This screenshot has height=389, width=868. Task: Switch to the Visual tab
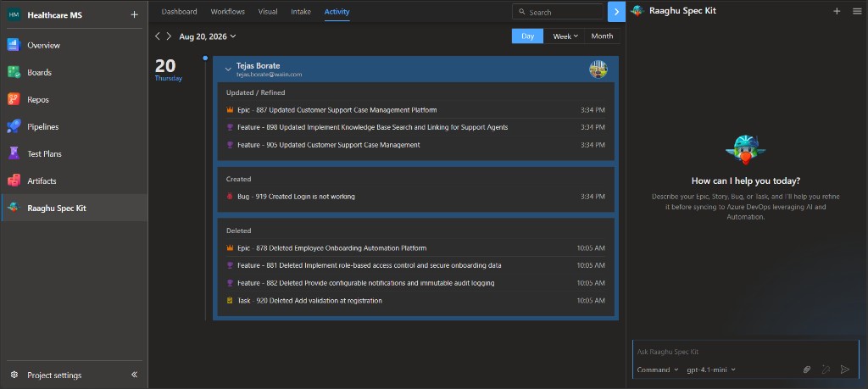(x=268, y=12)
